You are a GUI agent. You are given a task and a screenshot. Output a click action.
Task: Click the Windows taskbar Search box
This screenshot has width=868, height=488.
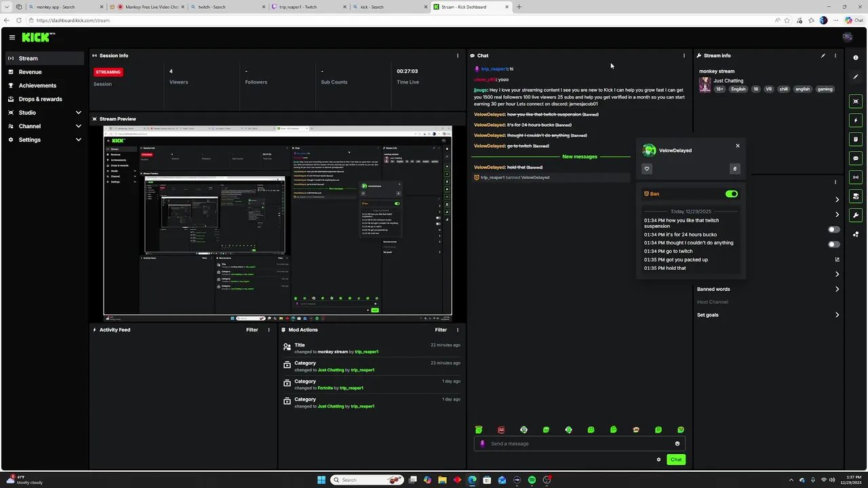(368, 480)
